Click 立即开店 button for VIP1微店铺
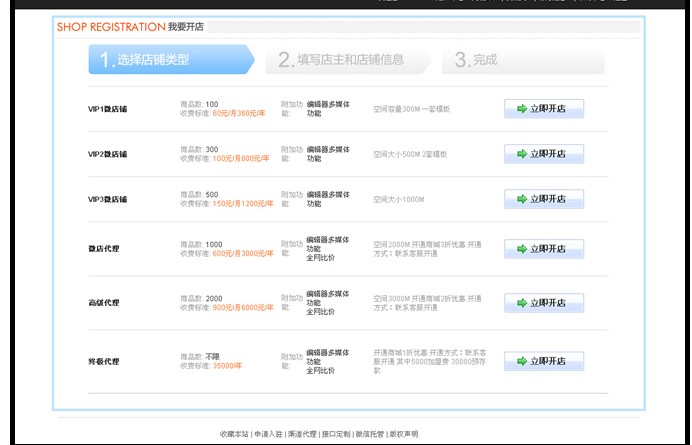 coord(544,109)
